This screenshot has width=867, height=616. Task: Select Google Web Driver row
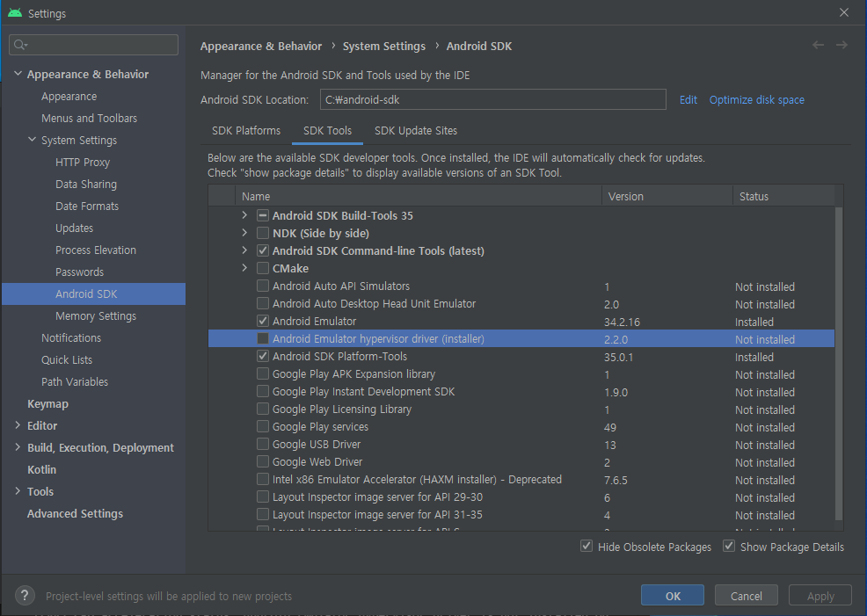(521, 462)
